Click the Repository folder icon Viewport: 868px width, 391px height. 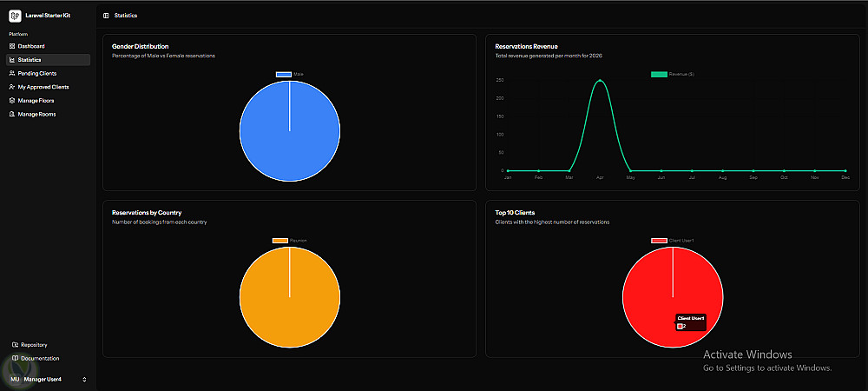pyautogui.click(x=16, y=344)
